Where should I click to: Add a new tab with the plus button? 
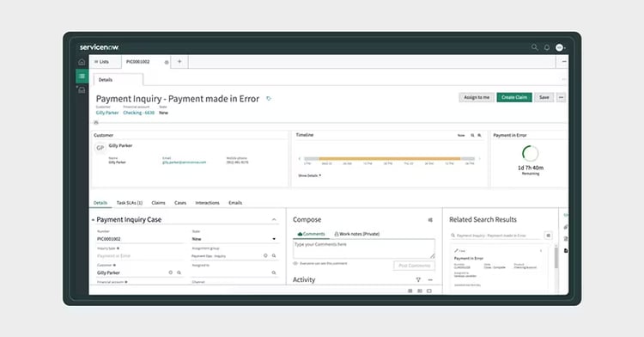point(179,62)
